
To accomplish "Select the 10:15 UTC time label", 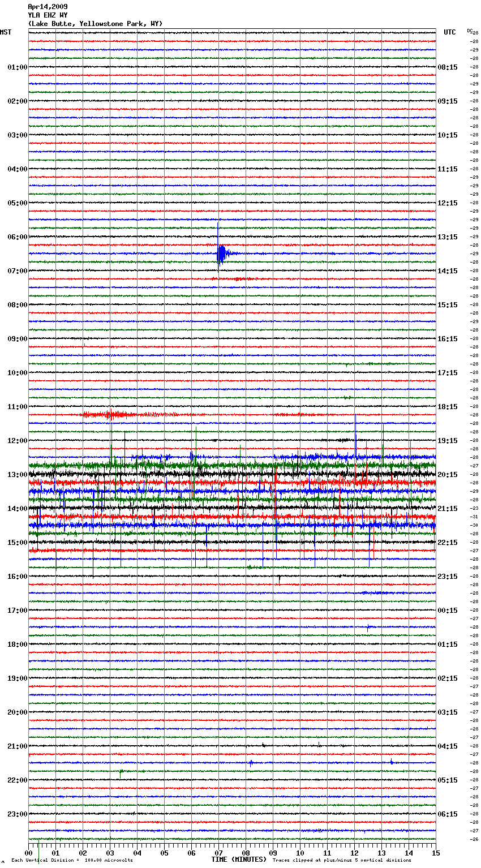I will [448, 135].
